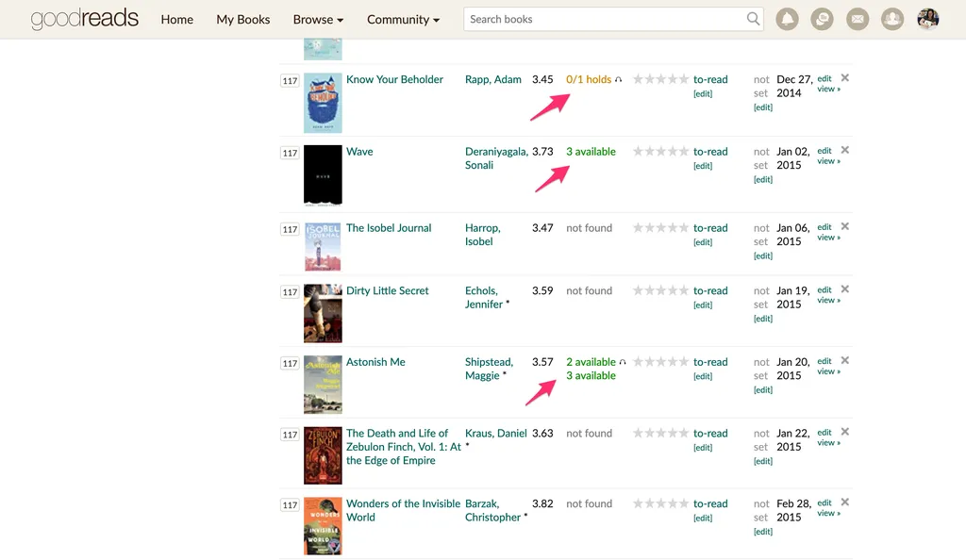Edit position number for Wonders of Invisible World
The height and width of the screenshot is (560, 966).
point(290,504)
